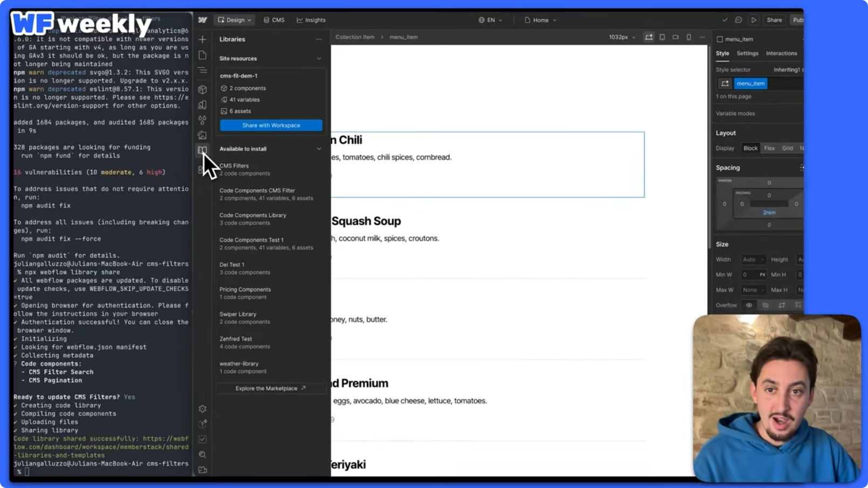Click the spacing options icon beside Spacing heading
Image resolution: width=868 pixels, height=488 pixels.
(x=801, y=168)
